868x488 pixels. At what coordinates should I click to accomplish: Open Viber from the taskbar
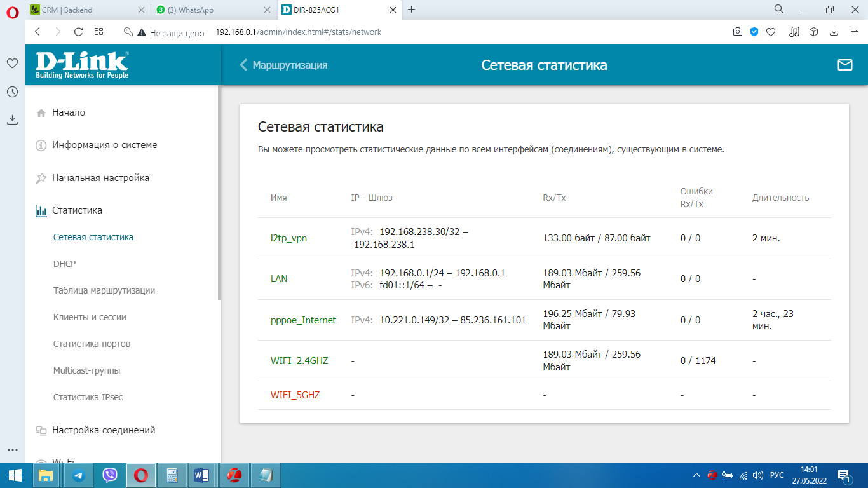pyautogui.click(x=110, y=475)
